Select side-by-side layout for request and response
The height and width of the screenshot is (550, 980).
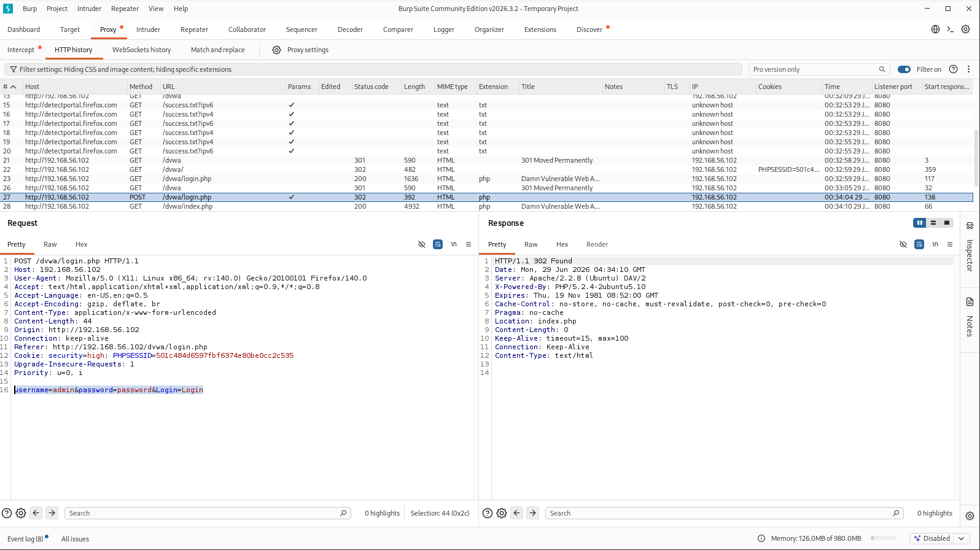pyautogui.click(x=919, y=223)
